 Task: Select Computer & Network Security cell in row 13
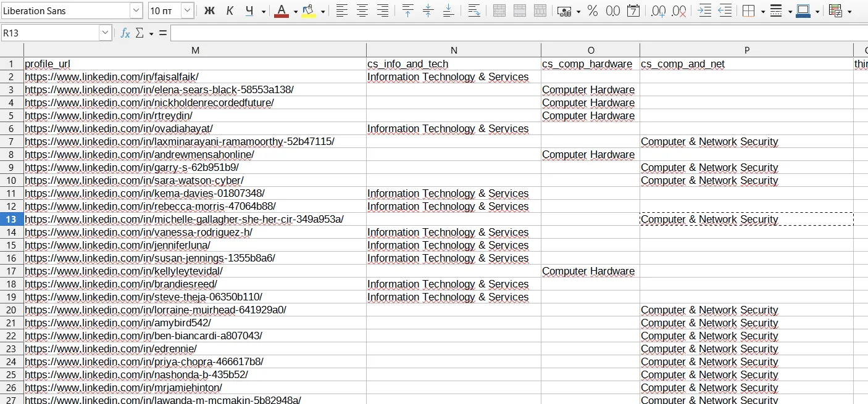(x=746, y=219)
